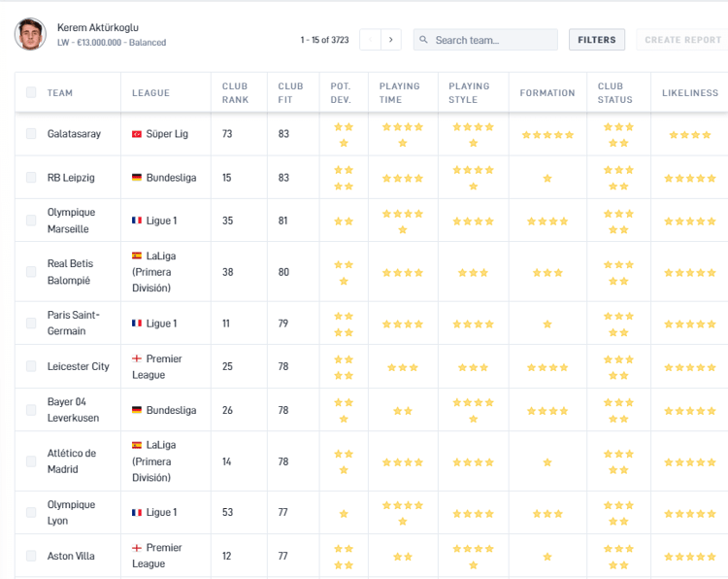Check the Atlético de Madrid checkbox
Viewport: 728px width, 579px height.
pyautogui.click(x=31, y=461)
